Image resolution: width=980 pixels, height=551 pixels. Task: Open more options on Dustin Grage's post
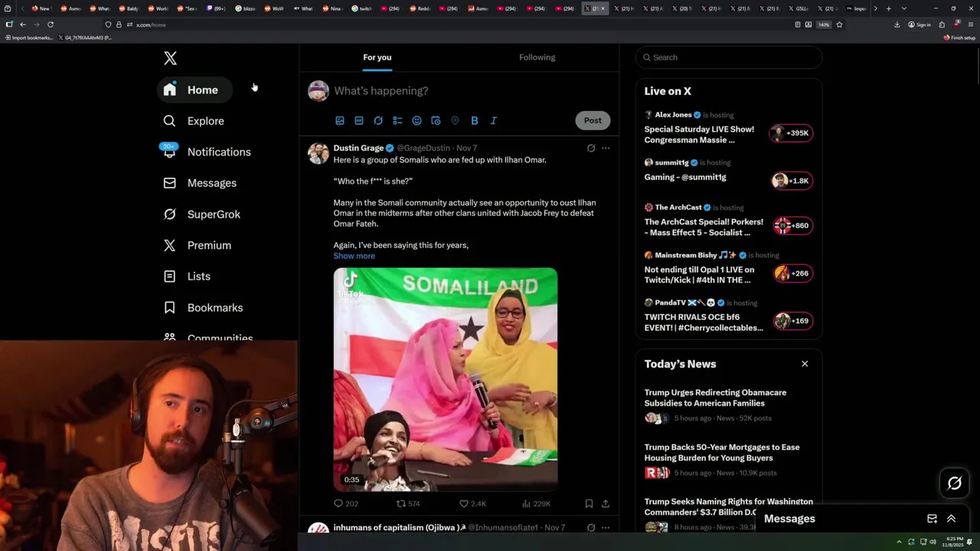(x=606, y=148)
